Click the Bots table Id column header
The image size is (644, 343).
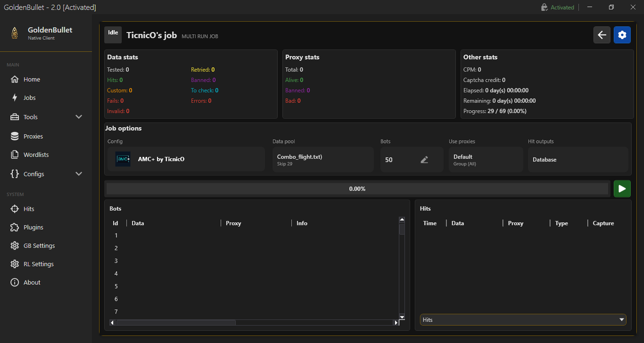[x=115, y=223]
